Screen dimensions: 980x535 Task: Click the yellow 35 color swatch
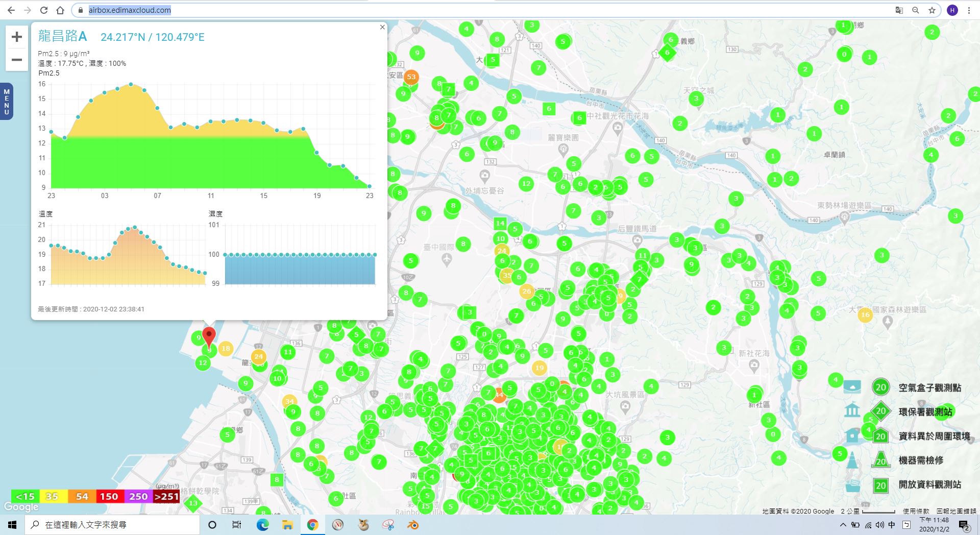click(x=53, y=496)
